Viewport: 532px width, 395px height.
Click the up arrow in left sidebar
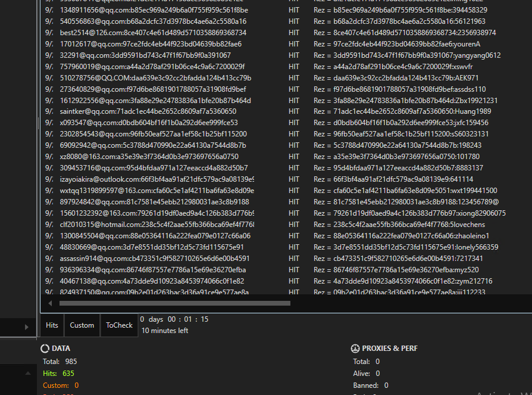point(28,374)
